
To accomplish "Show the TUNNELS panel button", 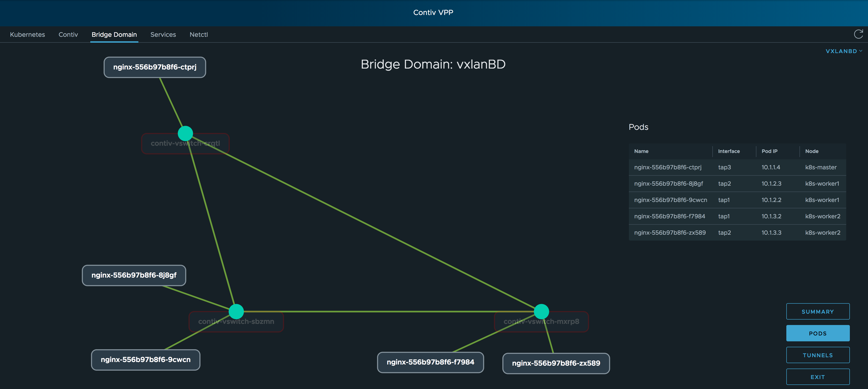I will tap(818, 355).
